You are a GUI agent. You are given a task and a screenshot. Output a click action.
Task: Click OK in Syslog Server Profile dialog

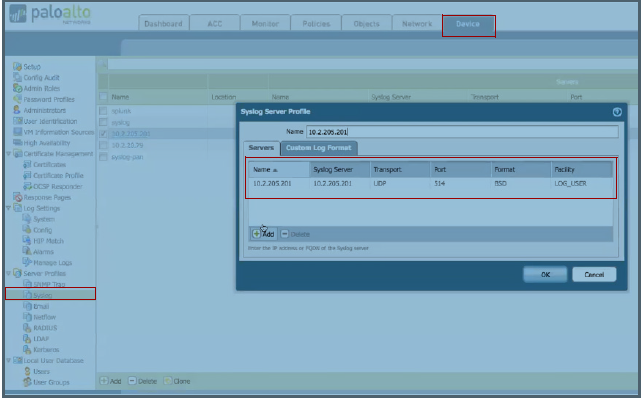[545, 275]
